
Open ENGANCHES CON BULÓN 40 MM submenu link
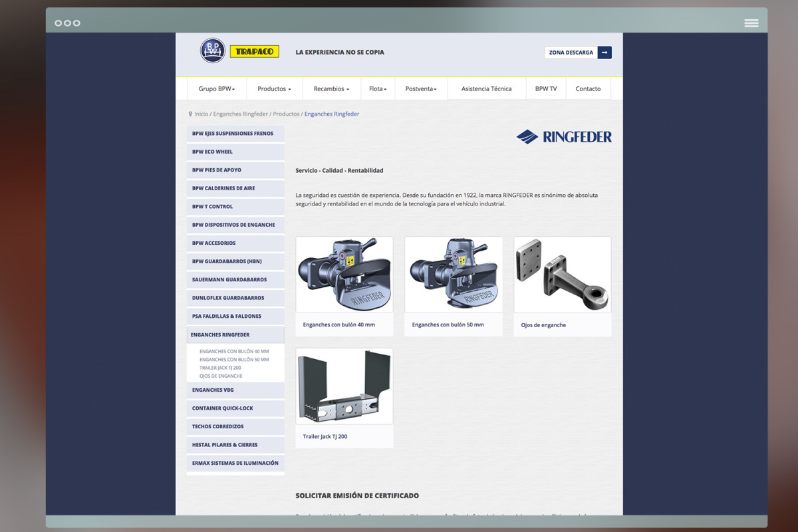(234, 352)
